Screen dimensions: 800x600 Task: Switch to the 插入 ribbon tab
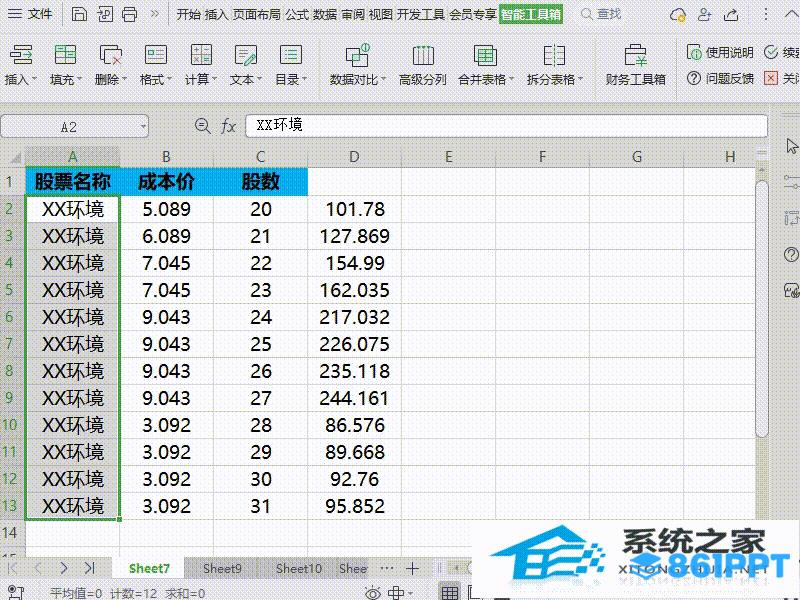tap(216, 14)
